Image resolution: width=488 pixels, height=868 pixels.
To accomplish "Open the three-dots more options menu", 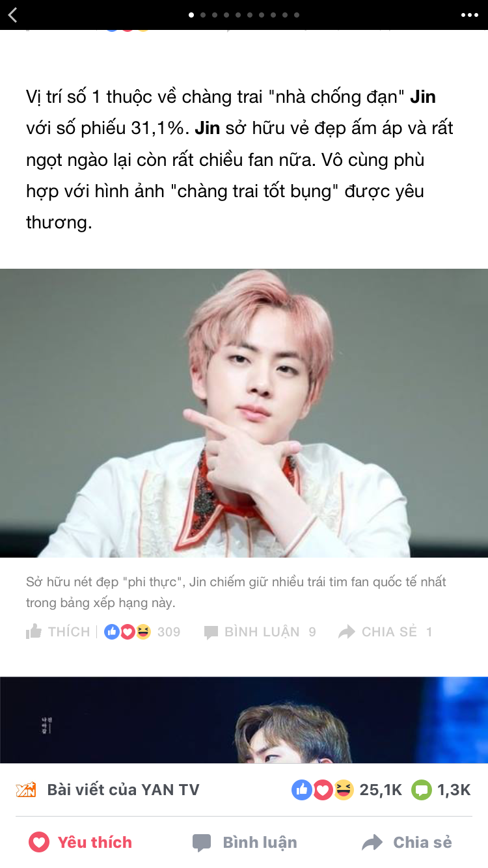I will pos(469,15).
